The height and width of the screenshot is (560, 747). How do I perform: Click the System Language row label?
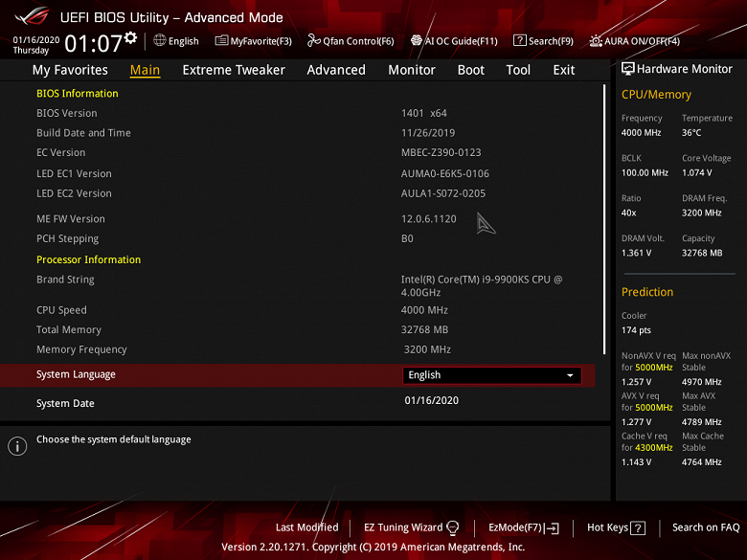pyautogui.click(x=76, y=374)
